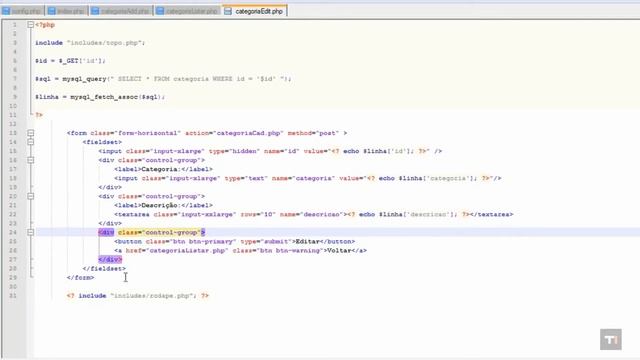This screenshot has height=360, width=640.
Task: Click the closing ?> tag on line 11
Action: pyautogui.click(x=39, y=115)
